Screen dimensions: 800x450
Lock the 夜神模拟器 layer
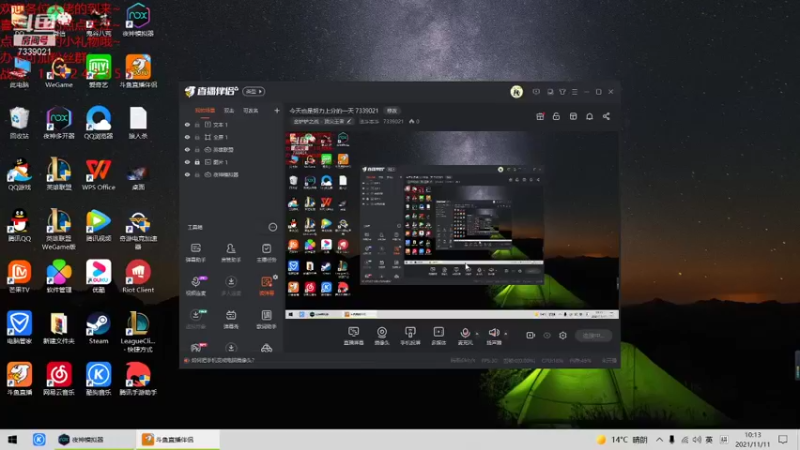click(x=197, y=174)
